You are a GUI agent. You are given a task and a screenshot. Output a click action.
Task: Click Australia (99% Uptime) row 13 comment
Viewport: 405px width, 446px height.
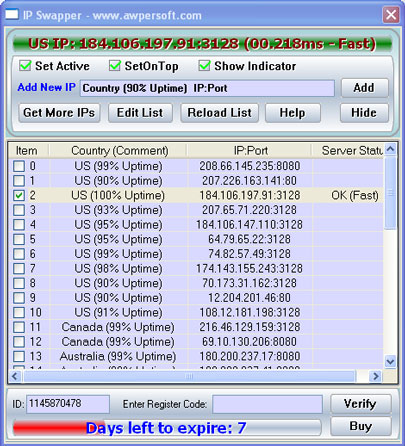pos(118,356)
